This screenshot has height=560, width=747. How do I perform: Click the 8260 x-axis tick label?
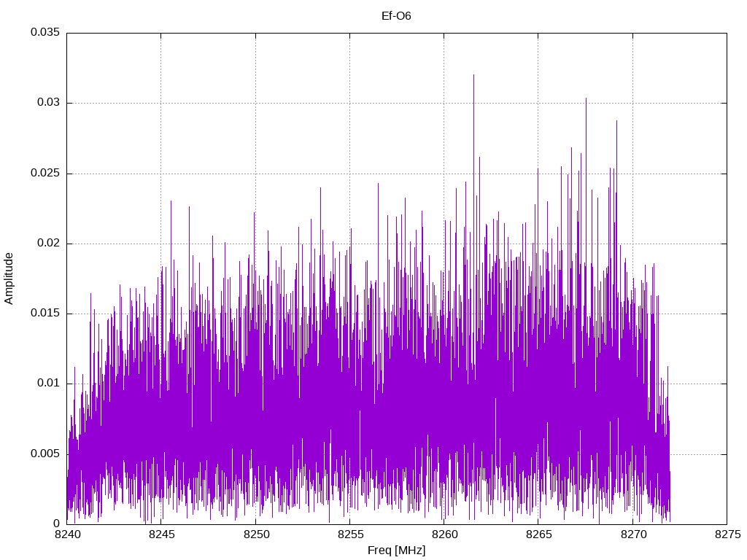click(445, 534)
